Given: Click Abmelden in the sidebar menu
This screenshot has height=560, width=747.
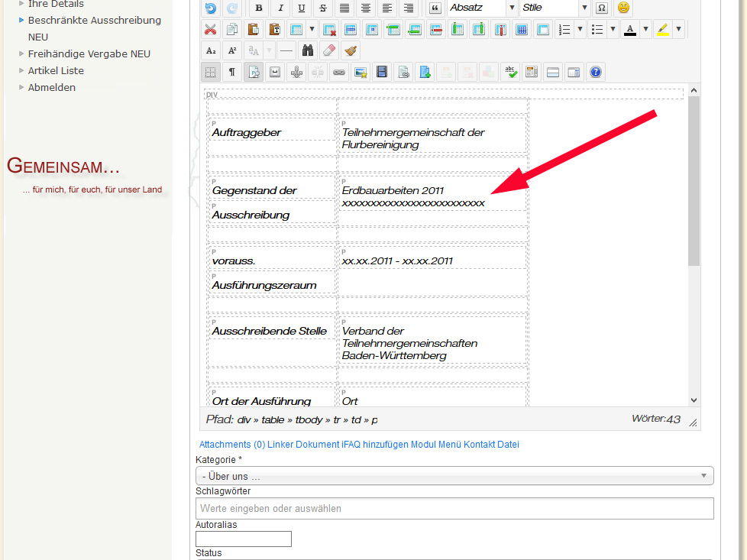Looking at the screenshot, I should [x=51, y=87].
